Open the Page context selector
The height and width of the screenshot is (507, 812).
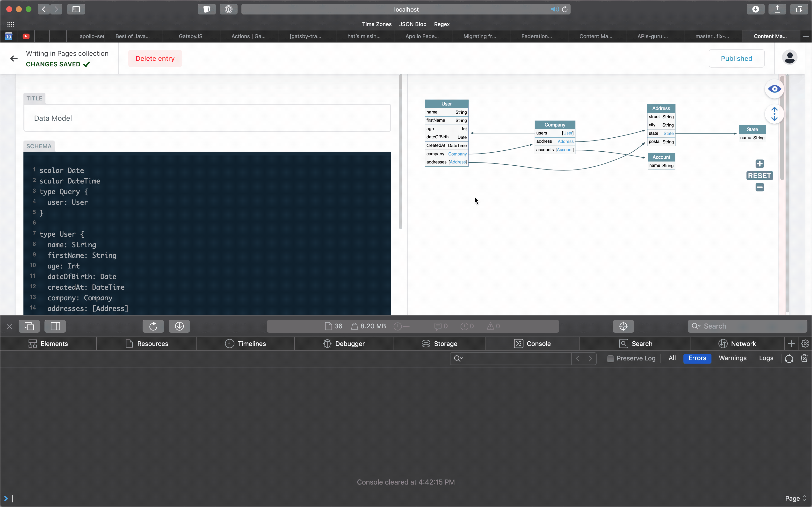click(x=796, y=498)
